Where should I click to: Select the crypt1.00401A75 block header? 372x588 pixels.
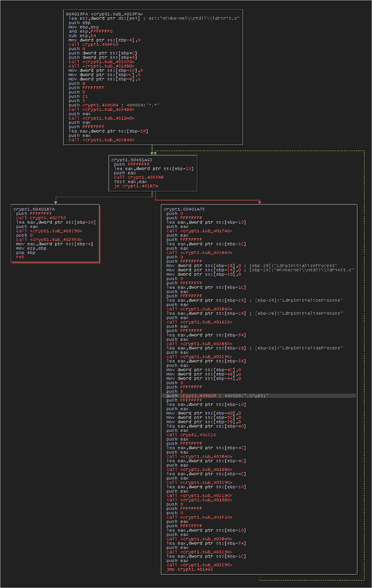tap(184, 209)
